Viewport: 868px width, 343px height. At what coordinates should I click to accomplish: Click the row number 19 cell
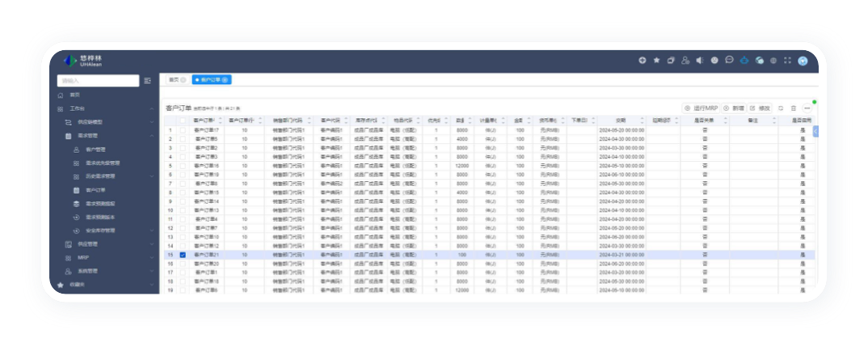pos(171,290)
